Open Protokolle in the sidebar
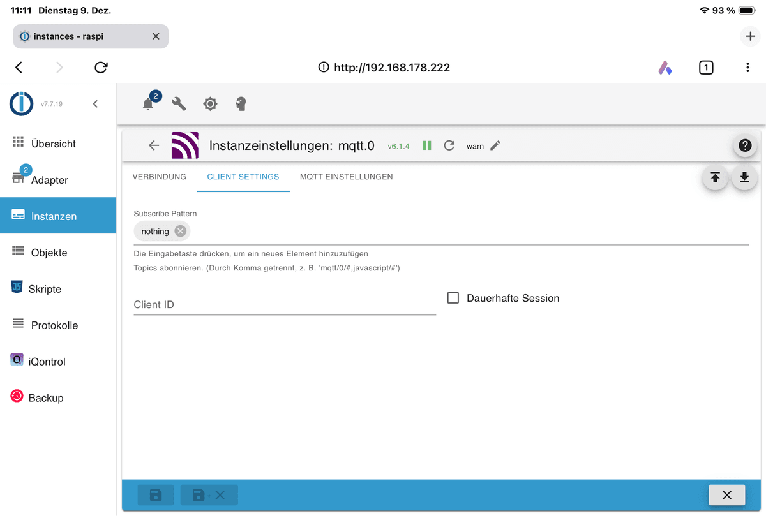Viewport: 766px width, 532px height. coord(58,325)
